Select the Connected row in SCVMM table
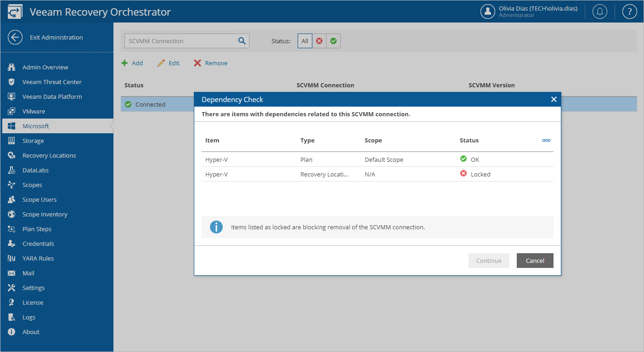This screenshot has width=644, height=352. click(379, 104)
